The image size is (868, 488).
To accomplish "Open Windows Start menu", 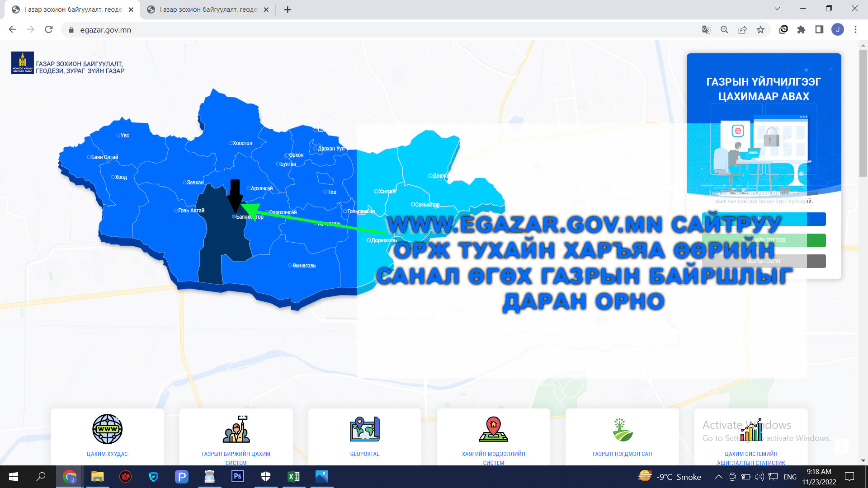I will [x=14, y=477].
